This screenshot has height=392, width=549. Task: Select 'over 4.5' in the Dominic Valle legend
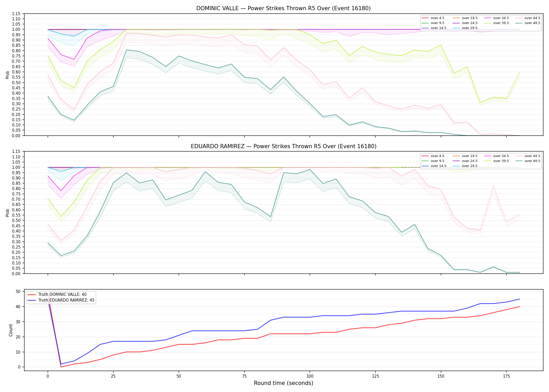437,18
